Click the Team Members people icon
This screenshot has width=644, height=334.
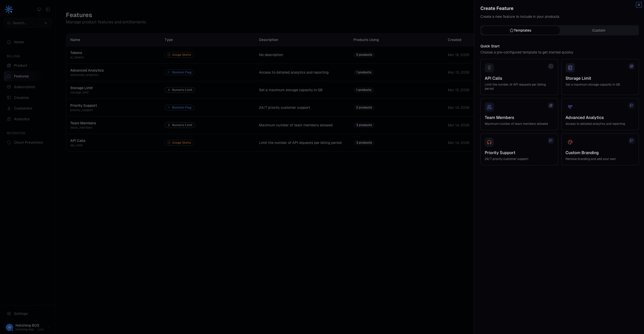click(x=489, y=107)
